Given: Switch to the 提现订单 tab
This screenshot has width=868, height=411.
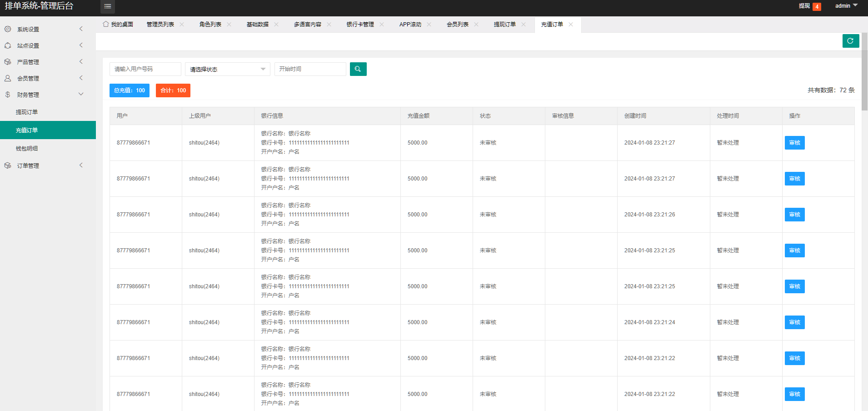Looking at the screenshot, I should pos(506,24).
